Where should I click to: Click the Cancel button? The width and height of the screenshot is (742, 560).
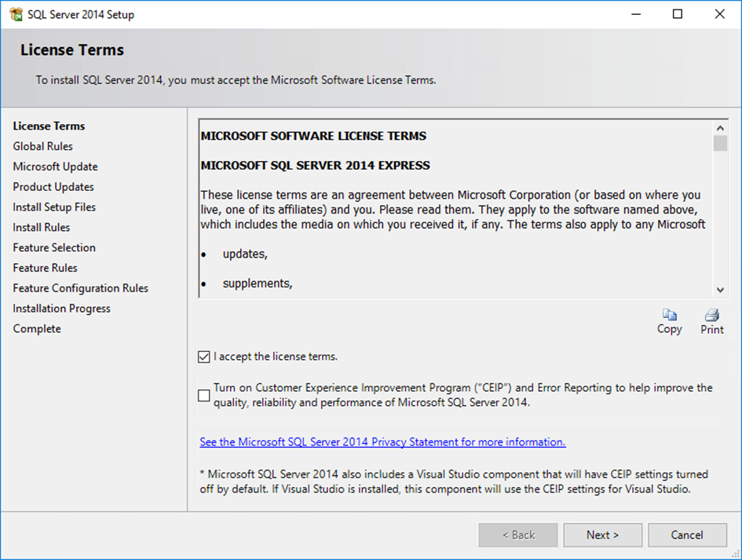point(687,535)
